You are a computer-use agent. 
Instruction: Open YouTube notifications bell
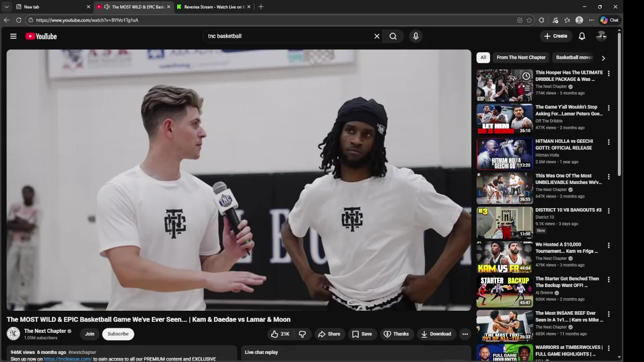582,36
